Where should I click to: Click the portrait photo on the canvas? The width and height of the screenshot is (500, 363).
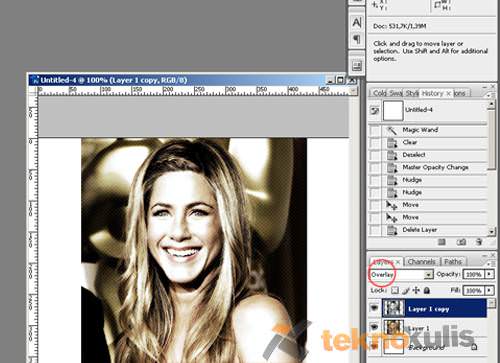tap(194, 250)
